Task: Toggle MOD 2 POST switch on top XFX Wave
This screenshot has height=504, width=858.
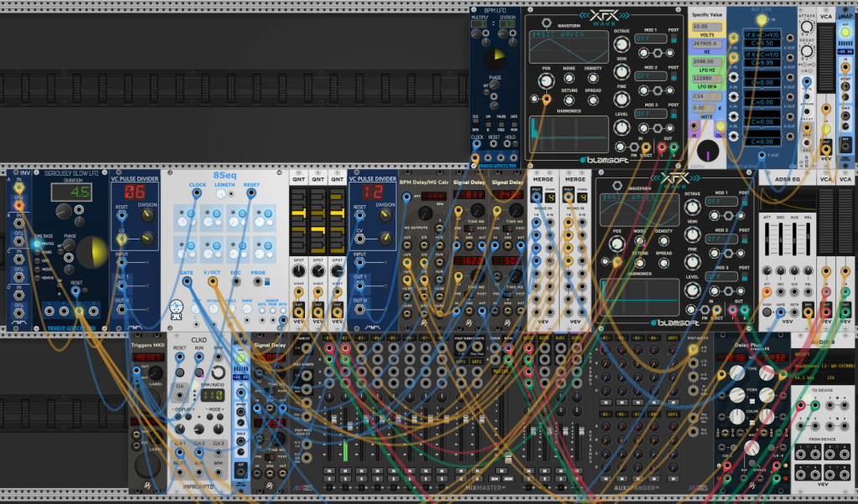Action: [674, 76]
